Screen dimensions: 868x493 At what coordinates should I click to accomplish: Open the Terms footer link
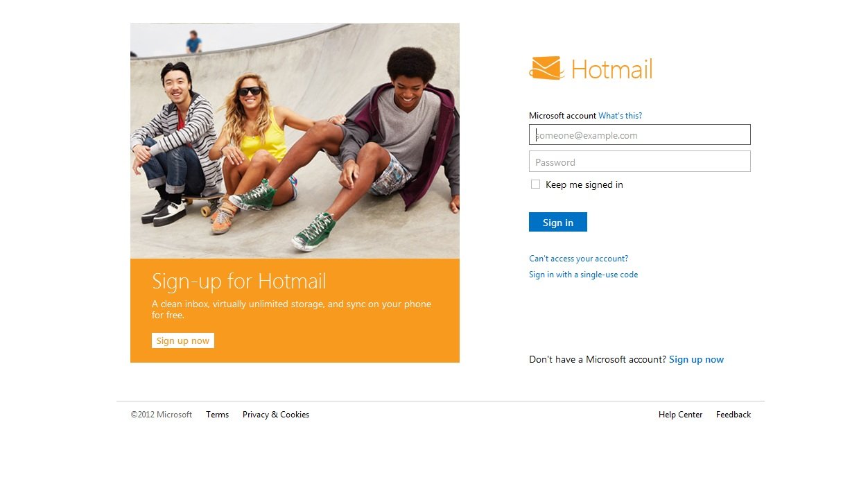click(217, 415)
